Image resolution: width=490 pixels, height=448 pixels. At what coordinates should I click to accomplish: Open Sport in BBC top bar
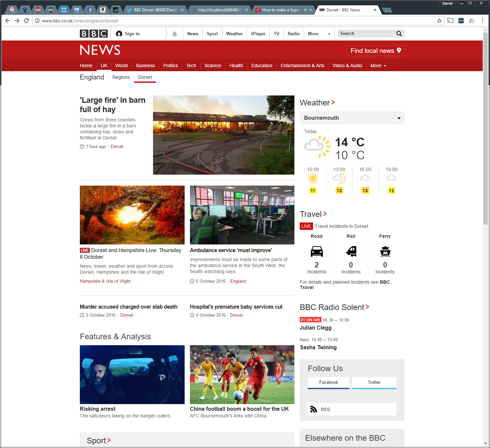pyautogui.click(x=212, y=34)
